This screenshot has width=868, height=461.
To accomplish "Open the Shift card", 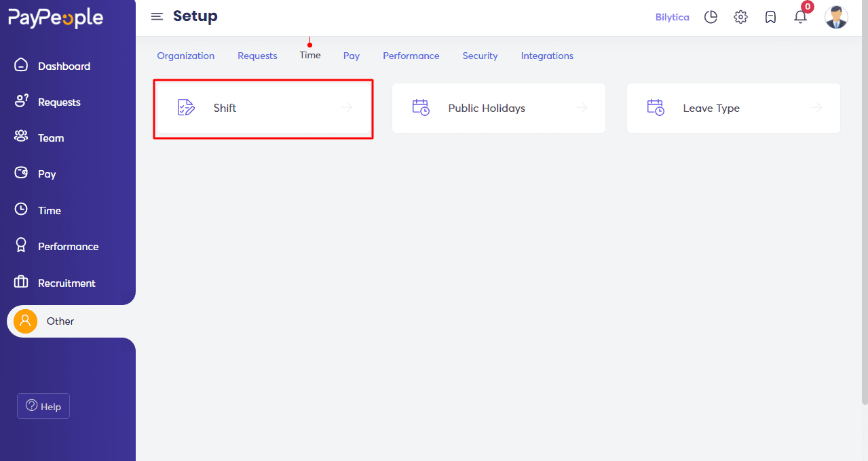I will click(x=263, y=108).
